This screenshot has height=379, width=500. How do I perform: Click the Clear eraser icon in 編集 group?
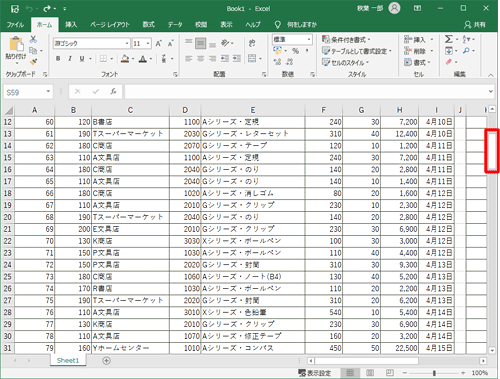[449, 62]
